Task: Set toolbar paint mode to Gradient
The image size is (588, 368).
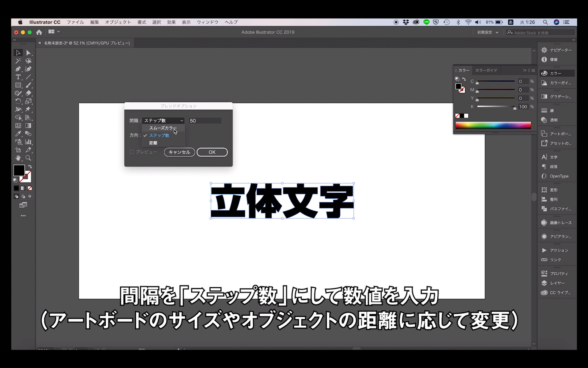Action: point(23,188)
